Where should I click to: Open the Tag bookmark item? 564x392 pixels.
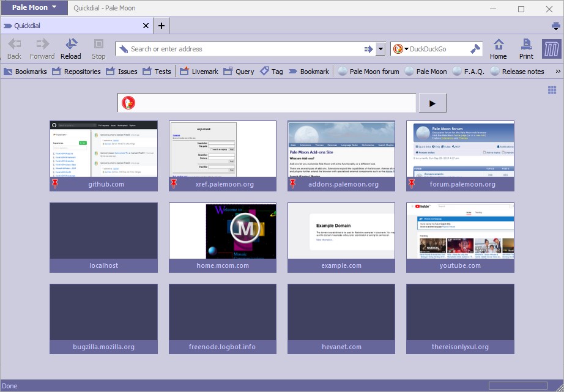tap(272, 71)
